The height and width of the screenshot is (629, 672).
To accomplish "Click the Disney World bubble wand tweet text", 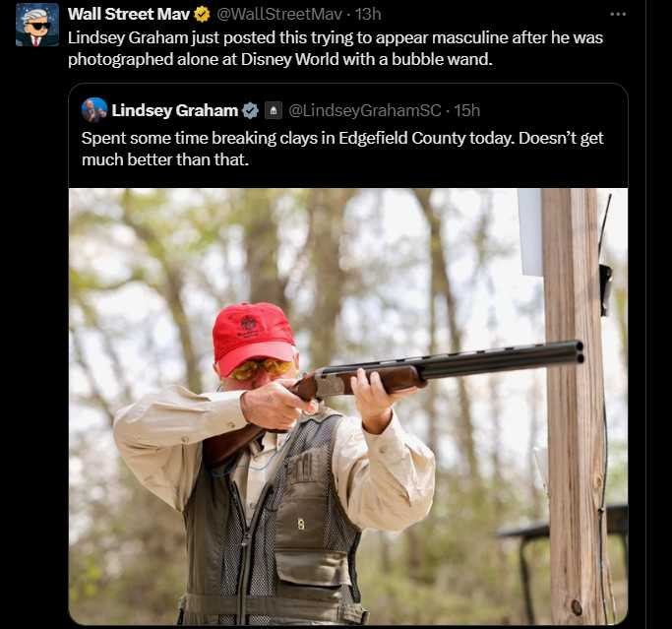I will point(335,47).
